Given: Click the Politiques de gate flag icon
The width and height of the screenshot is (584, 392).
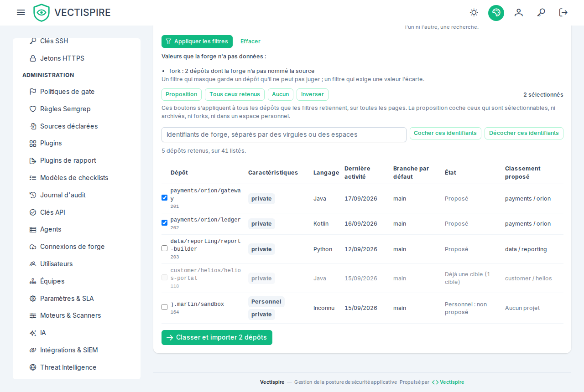Looking at the screenshot, I should (x=33, y=92).
